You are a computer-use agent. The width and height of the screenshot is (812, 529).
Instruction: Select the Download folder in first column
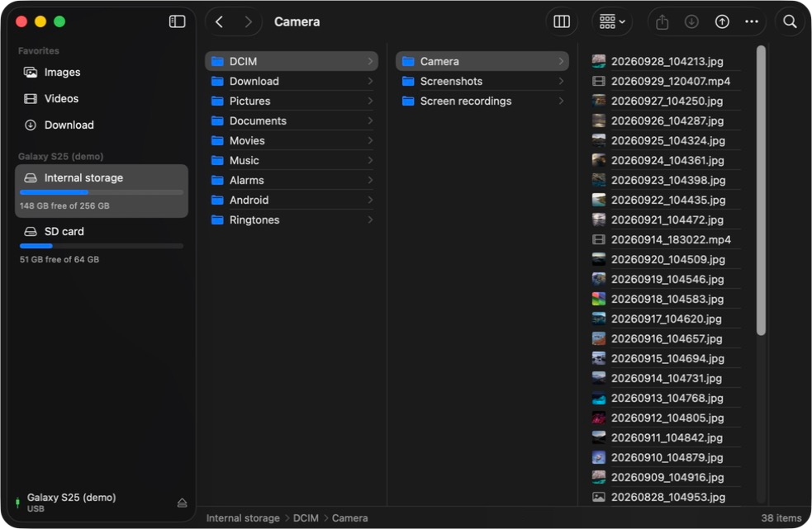[x=292, y=81]
